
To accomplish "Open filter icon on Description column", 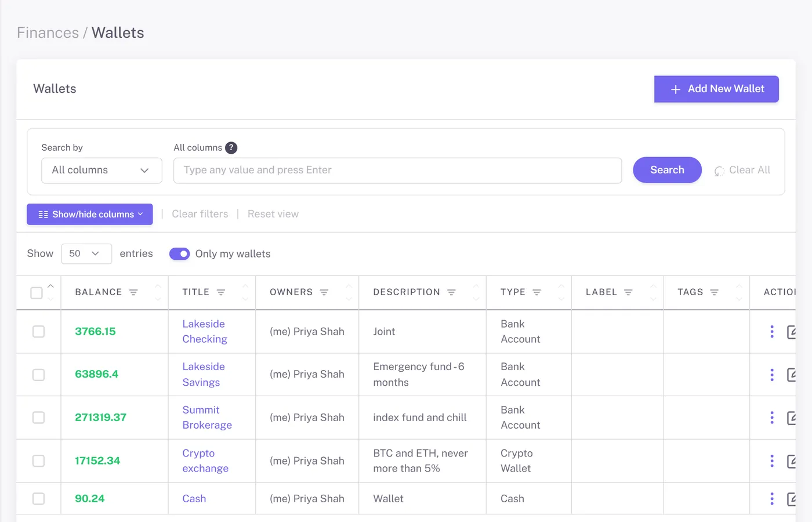I will 451,292.
